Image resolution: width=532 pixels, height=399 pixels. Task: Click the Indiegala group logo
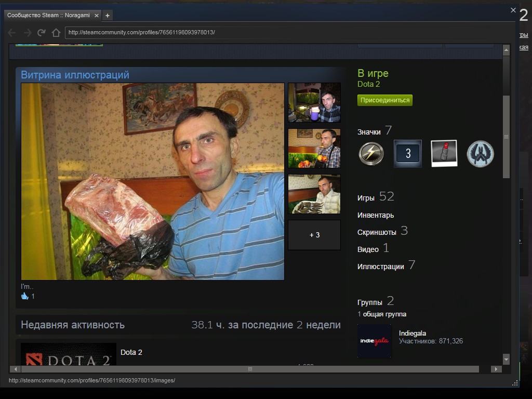click(x=374, y=341)
